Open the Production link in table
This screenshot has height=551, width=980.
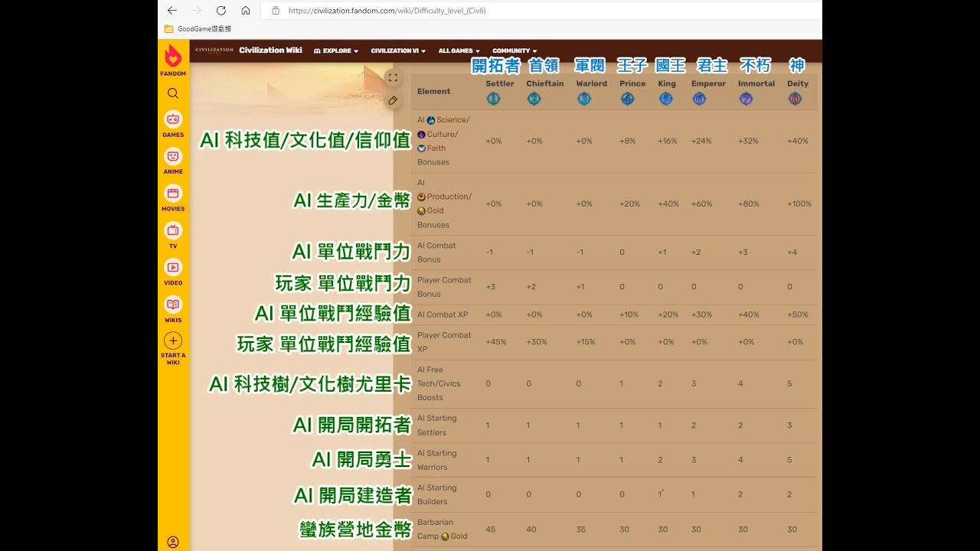click(x=449, y=197)
